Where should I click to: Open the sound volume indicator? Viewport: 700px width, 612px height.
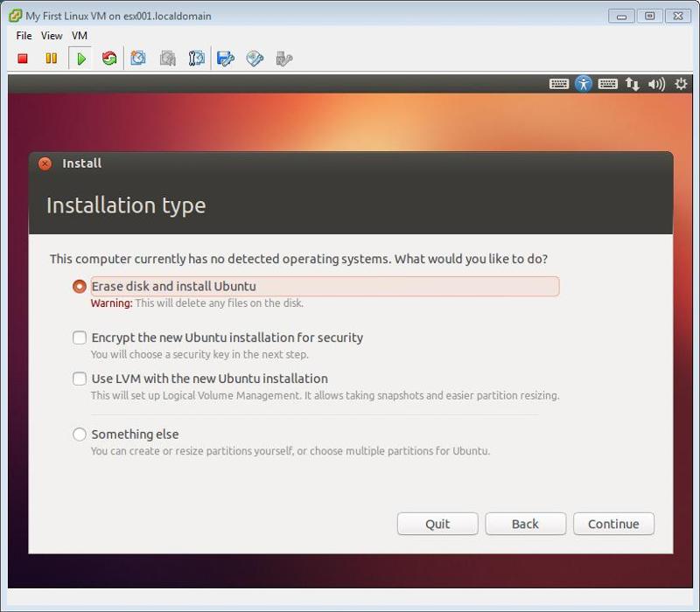pos(657,84)
